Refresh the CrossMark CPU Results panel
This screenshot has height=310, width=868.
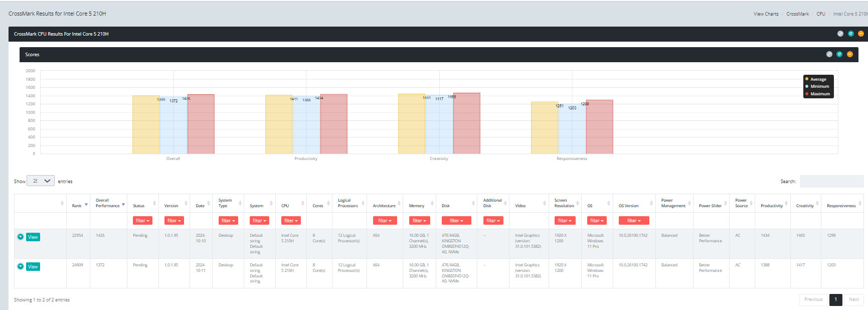click(851, 34)
